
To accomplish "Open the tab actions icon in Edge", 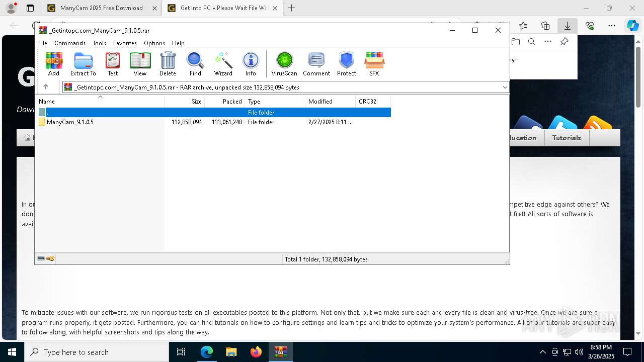I will (x=30, y=8).
